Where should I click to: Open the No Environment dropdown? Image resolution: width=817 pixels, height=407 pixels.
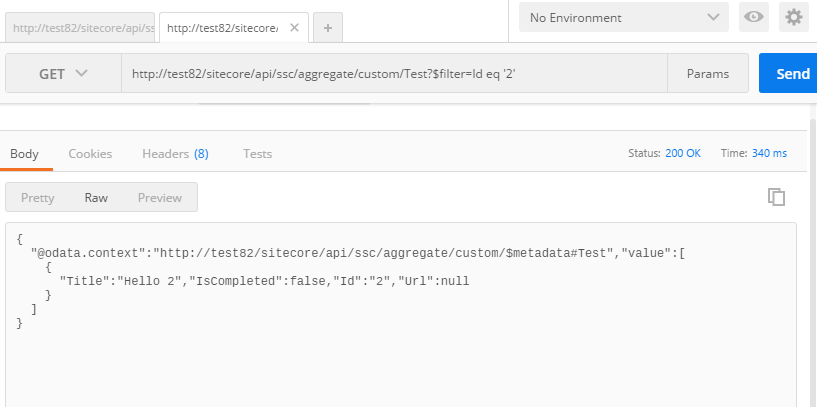(x=624, y=17)
